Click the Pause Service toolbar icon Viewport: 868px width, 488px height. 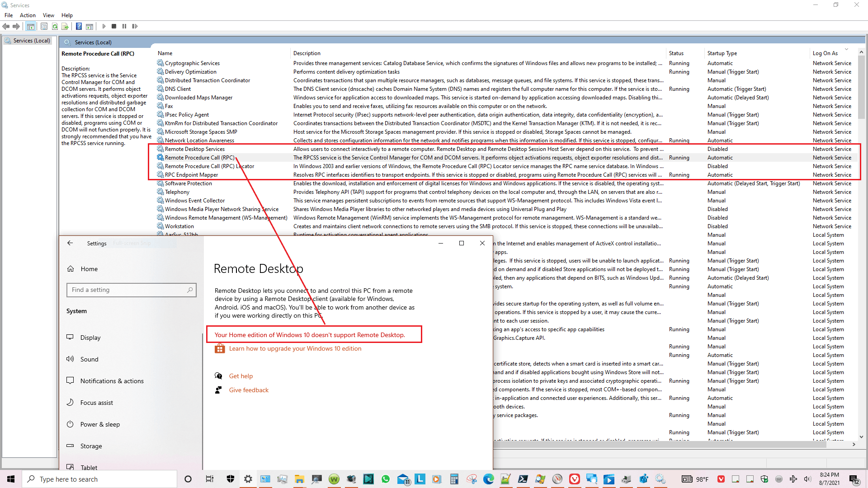[x=124, y=26]
